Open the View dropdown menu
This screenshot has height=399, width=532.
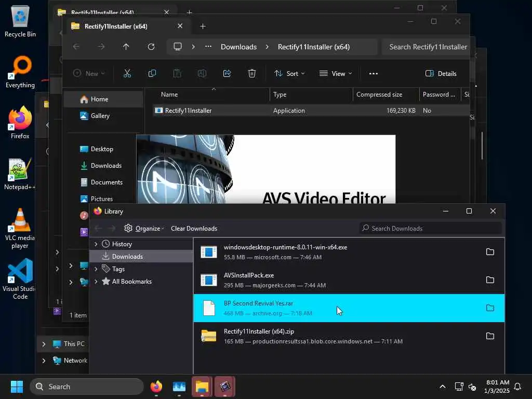tap(336, 73)
